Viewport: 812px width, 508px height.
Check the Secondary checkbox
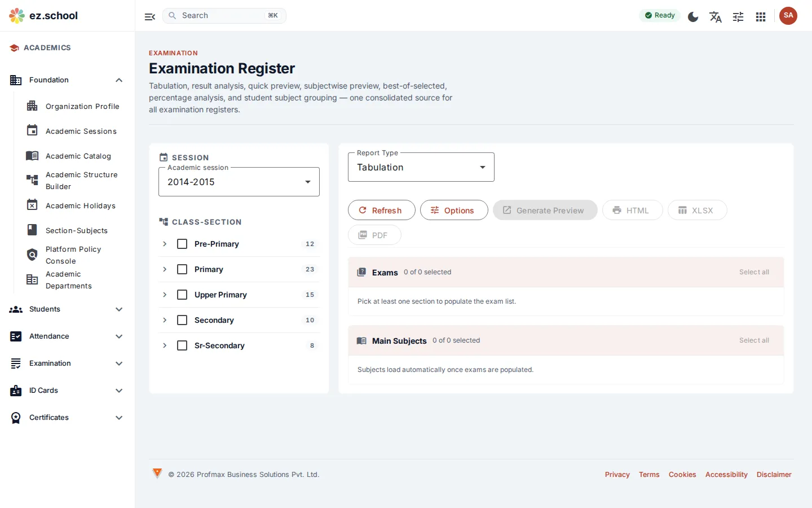tap(182, 320)
